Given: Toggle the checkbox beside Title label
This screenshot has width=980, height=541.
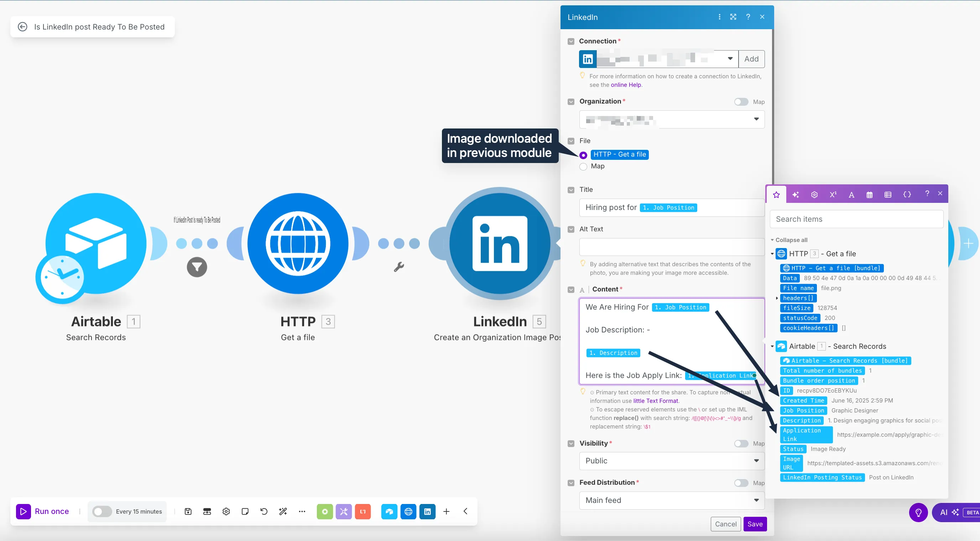Looking at the screenshot, I should coord(570,190).
